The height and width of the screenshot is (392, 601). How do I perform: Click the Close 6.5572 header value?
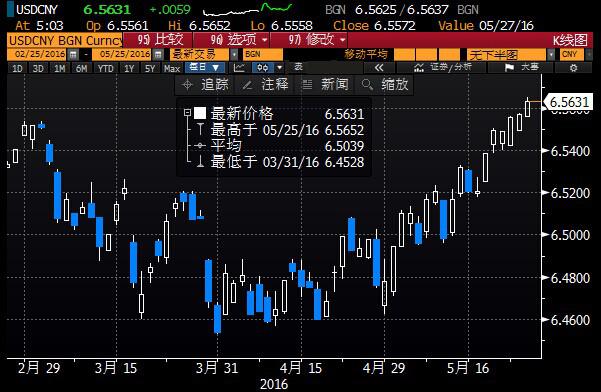374,26
